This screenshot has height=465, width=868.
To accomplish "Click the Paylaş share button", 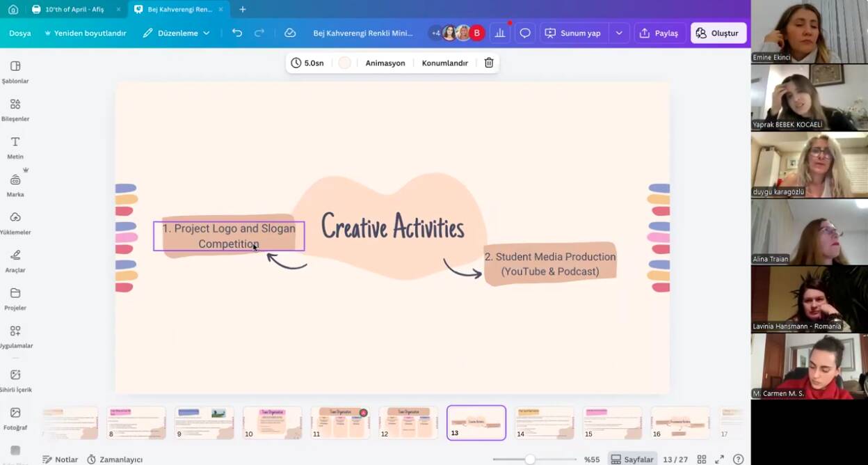I will coord(659,33).
